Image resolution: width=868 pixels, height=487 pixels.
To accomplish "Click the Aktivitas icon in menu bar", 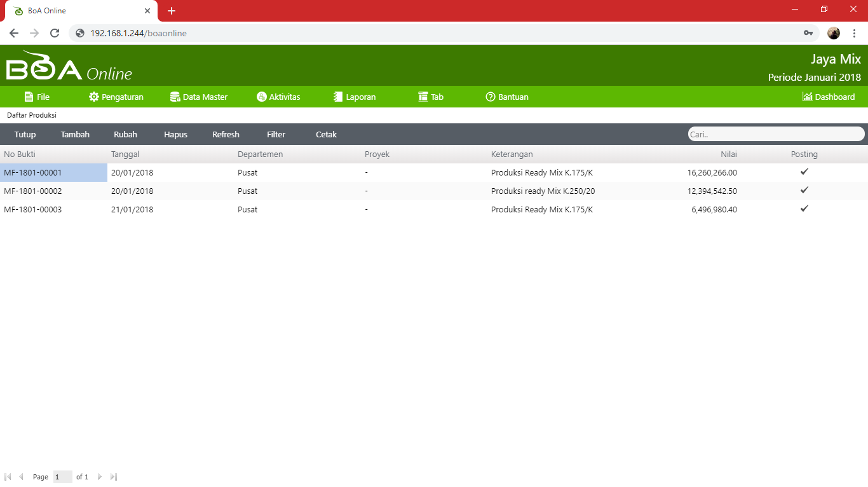I will pyautogui.click(x=261, y=97).
